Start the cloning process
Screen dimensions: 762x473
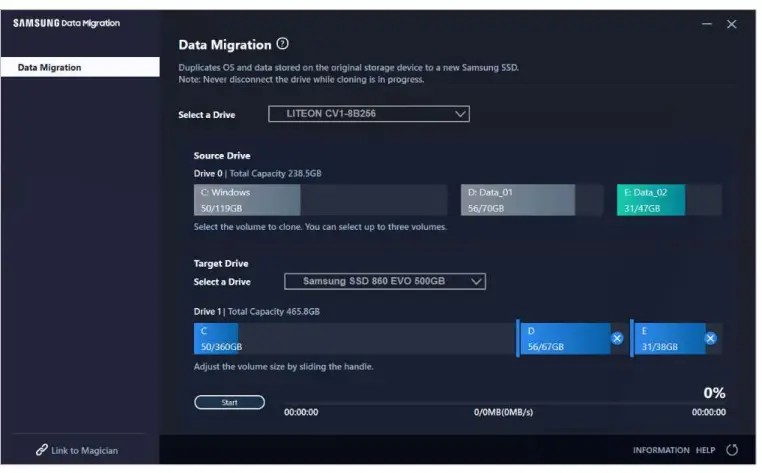(229, 402)
